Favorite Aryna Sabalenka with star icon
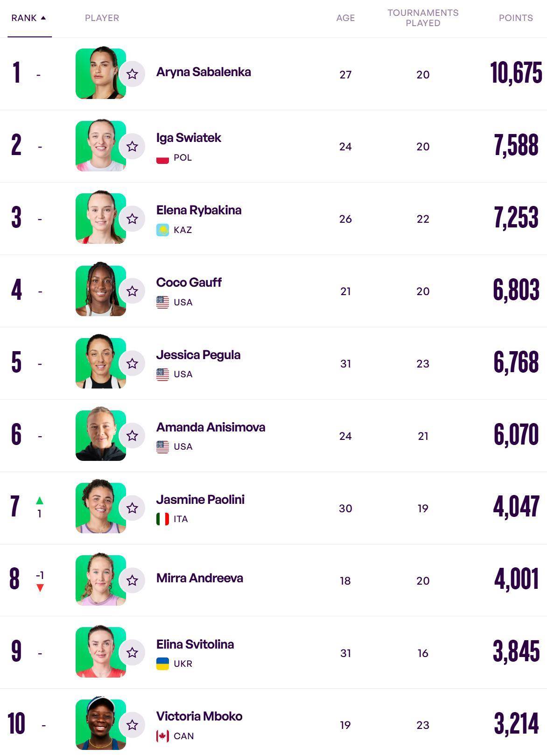 [132, 74]
